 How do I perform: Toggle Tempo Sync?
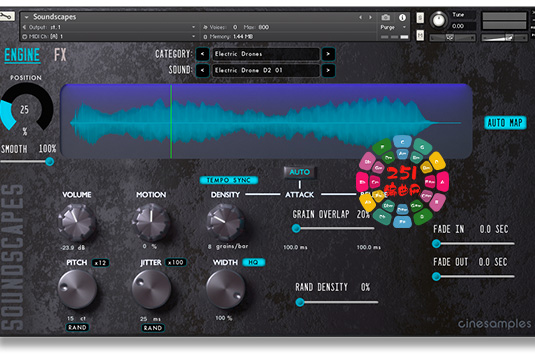tap(229, 180)
